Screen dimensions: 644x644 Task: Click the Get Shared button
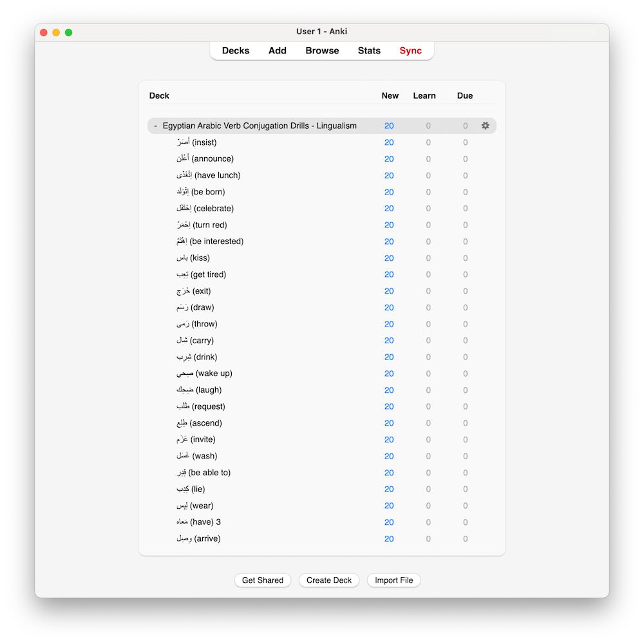point(263,580)
